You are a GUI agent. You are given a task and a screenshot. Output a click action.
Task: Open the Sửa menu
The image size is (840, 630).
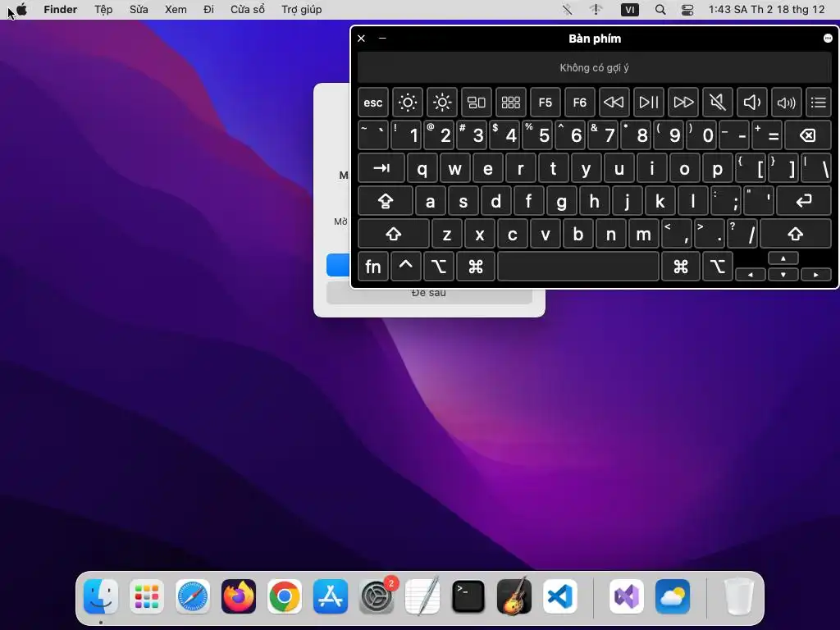pos(139,10)
